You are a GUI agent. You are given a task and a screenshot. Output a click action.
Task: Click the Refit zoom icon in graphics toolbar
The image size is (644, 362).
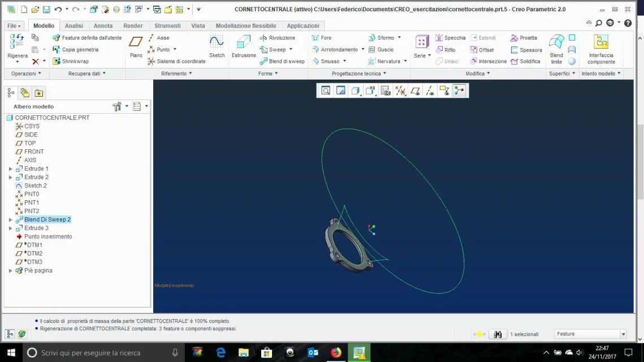[326, 91]
